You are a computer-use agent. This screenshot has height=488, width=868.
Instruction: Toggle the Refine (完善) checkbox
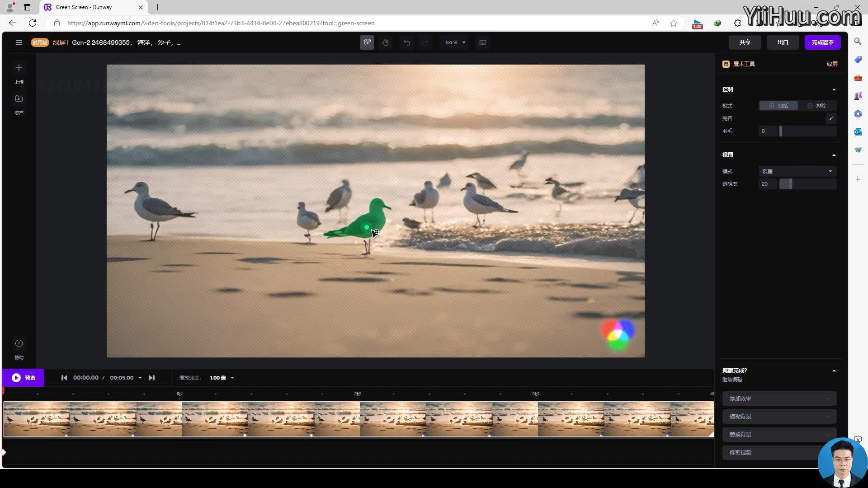coord(831,118)
